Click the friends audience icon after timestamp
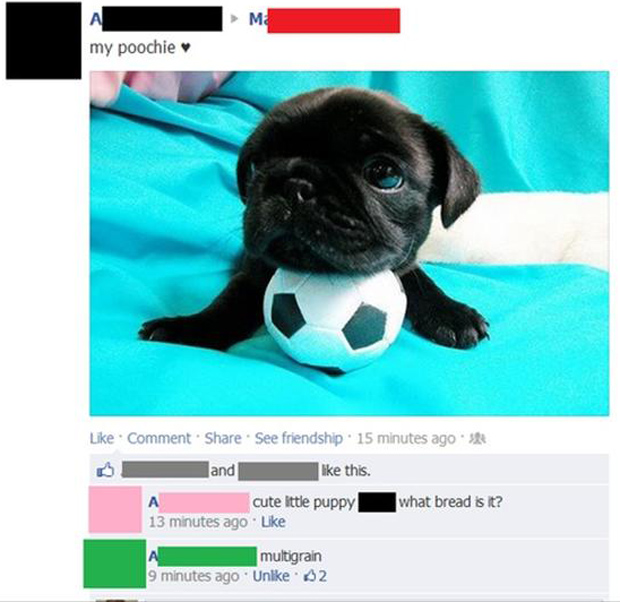This screenshot has width=620, height=602. pyautogui.click(x=477, y=438)
